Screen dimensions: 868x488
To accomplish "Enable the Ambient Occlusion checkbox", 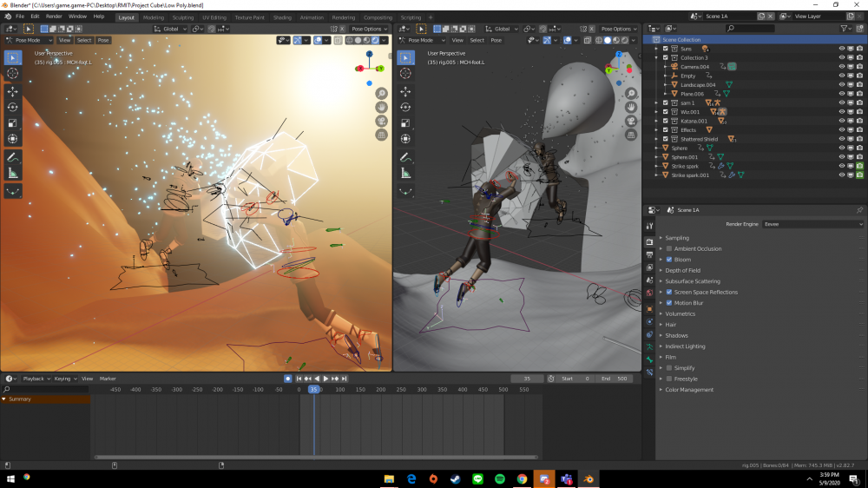I will (669, 248).
